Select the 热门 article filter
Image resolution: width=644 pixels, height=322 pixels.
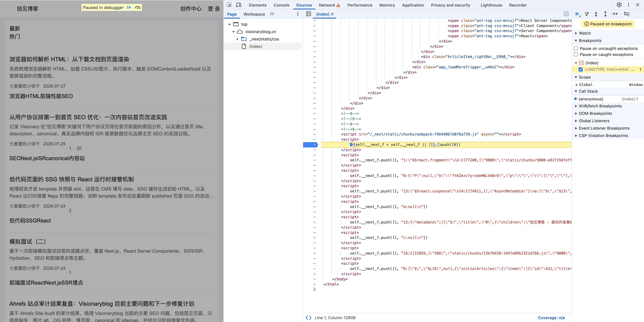(15, 37)
